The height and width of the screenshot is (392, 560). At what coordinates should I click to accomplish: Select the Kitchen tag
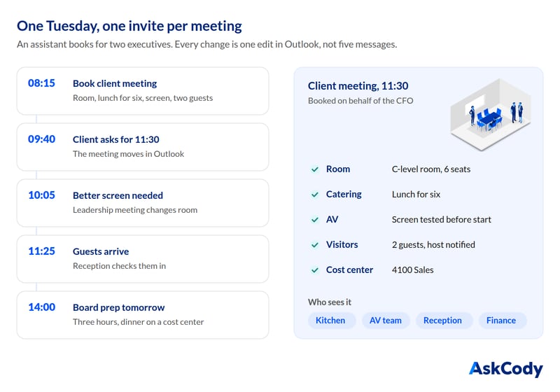331,320
